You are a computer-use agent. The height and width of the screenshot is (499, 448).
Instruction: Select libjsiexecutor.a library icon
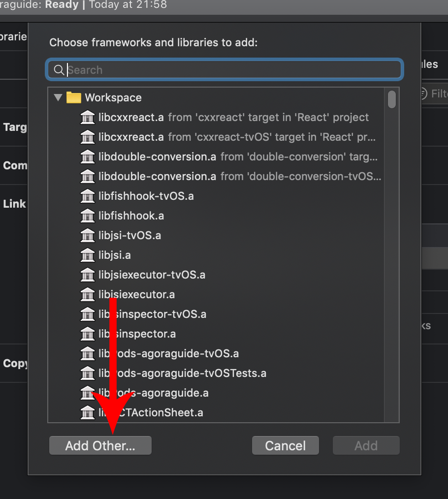[87, 295]
